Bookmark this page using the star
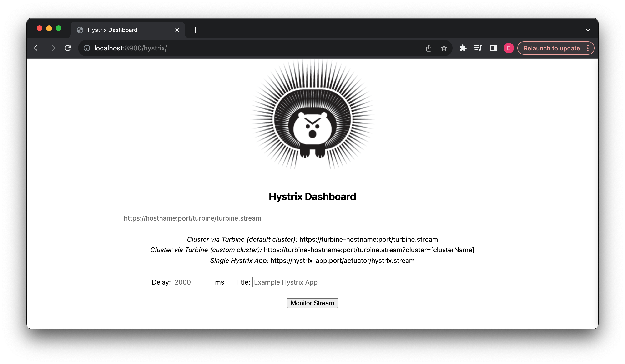Screen dimensions: 625x364 tap(444, 48)
